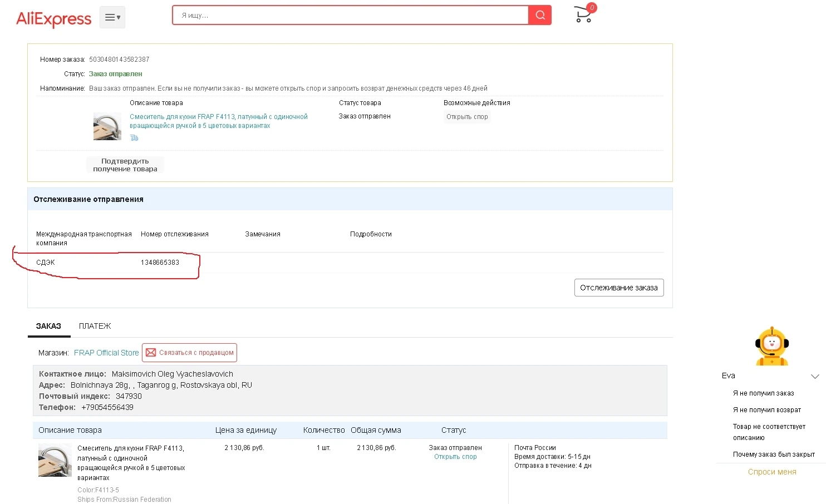
Task: Click the small delivery truck icon
Action: tap(134, 137)
